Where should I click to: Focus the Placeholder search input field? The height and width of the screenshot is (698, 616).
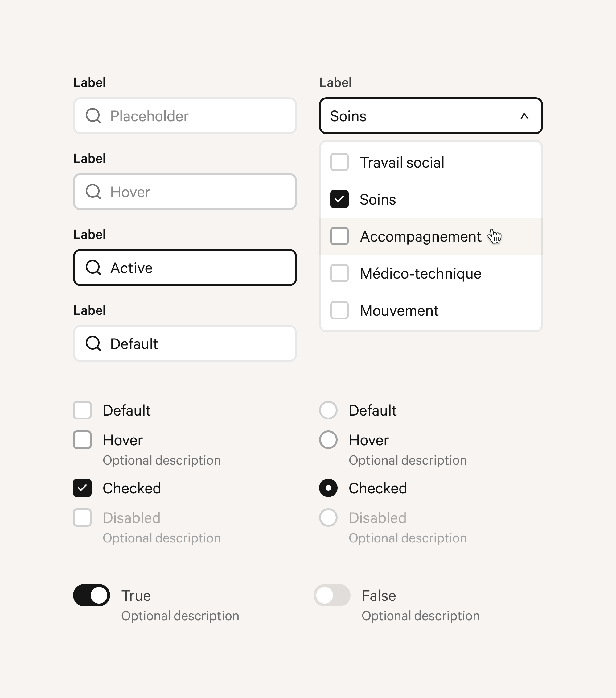[x=185, y=116]
